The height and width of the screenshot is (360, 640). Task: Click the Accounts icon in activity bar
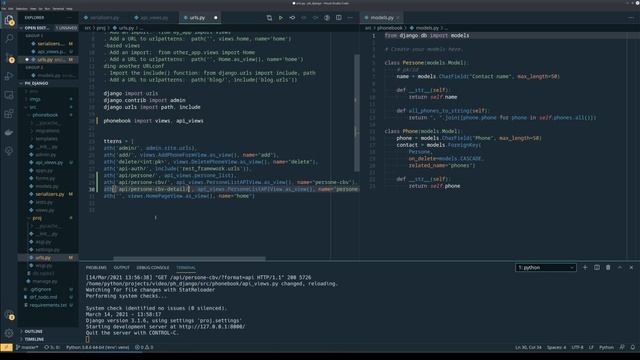click(9, 315)
